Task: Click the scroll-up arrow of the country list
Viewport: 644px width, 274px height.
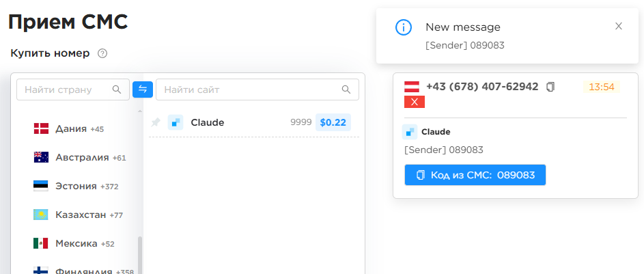Action: [140, 111]
